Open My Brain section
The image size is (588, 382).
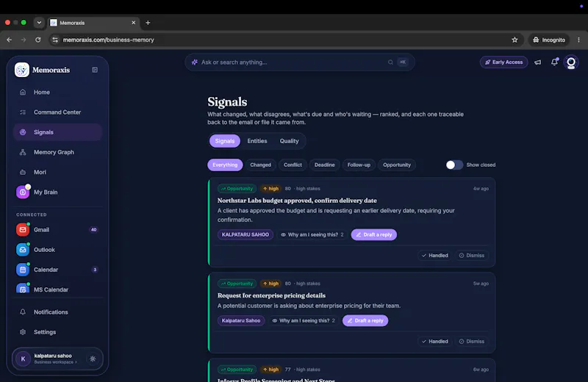click(57, 192)
